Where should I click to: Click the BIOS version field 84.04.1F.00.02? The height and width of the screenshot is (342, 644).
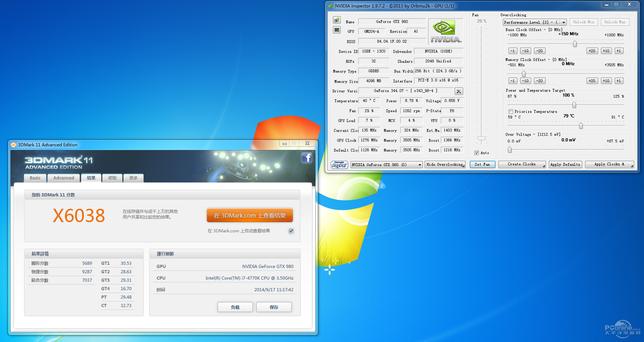click(392, 41)
